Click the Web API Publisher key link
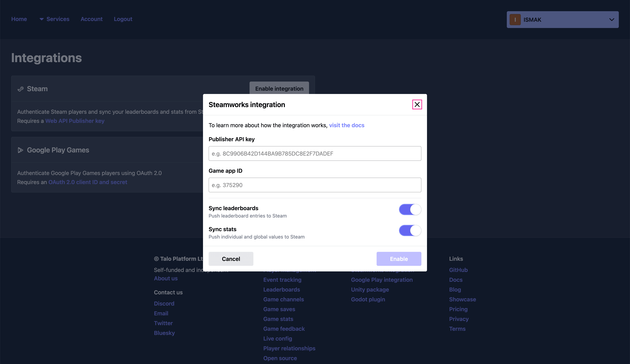The width and height of the screenshot is (630, 364). click(x=75, y=121)
